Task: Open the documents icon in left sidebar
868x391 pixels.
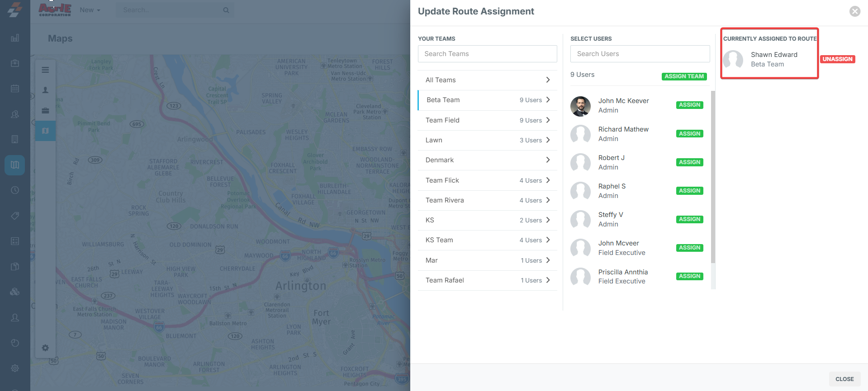Action: point(15,267)
